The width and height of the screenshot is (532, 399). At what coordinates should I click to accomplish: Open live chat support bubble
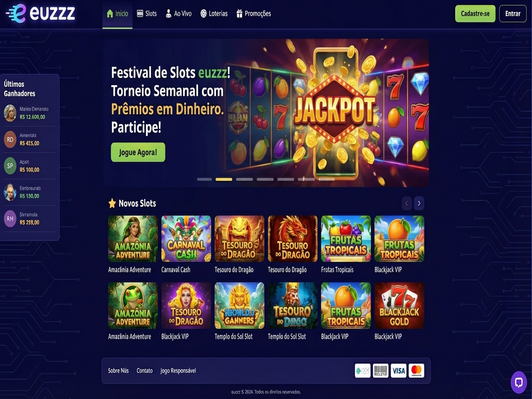[x=519, y=382]
